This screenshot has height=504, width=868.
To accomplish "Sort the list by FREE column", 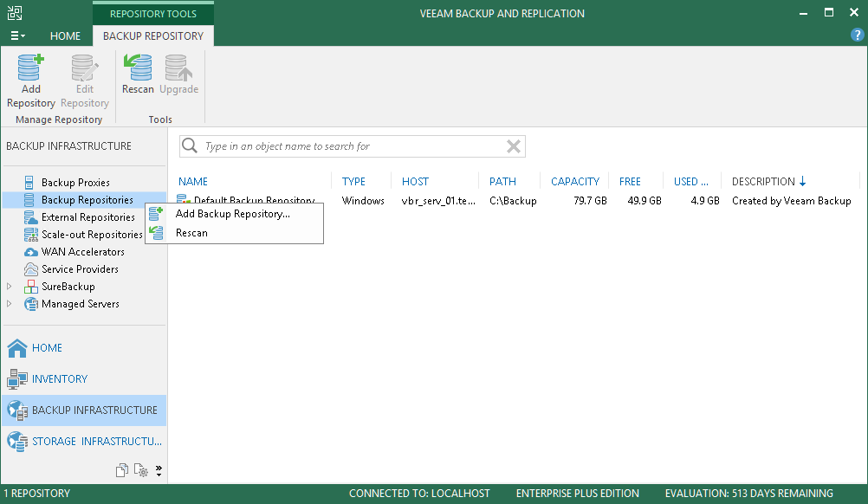I will point(630,182).
